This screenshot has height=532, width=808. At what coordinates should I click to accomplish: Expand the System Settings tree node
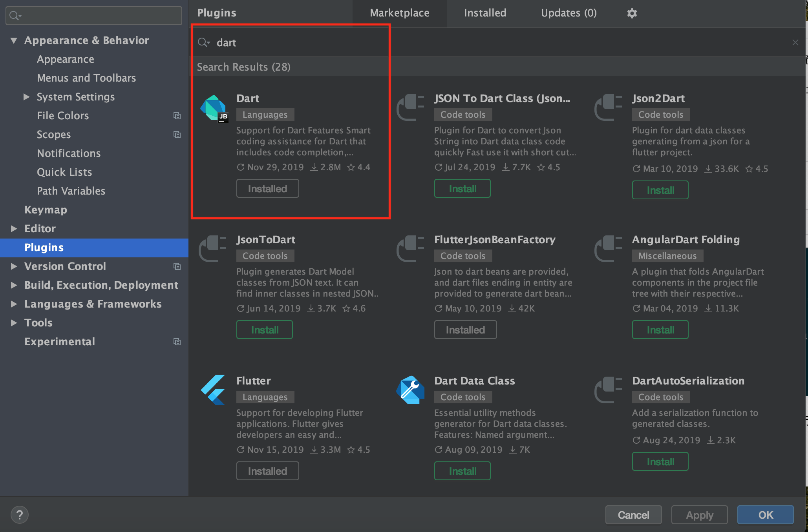tap(26, 97)
